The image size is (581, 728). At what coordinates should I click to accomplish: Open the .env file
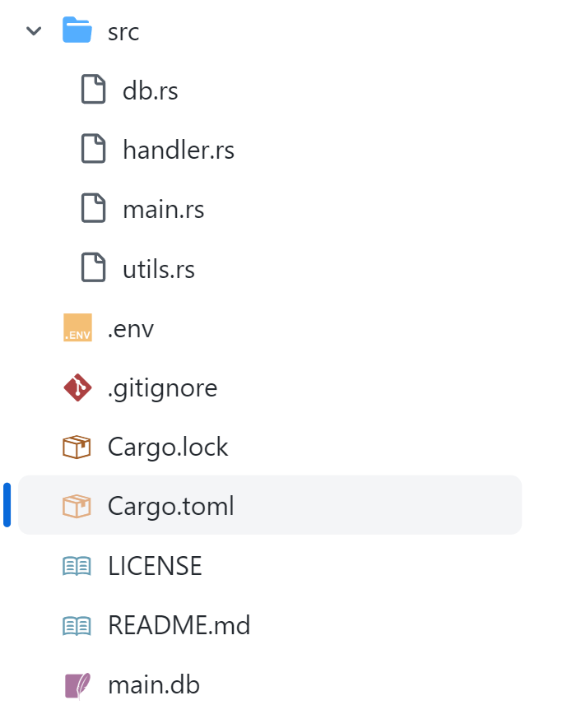(x=131, y=329)
